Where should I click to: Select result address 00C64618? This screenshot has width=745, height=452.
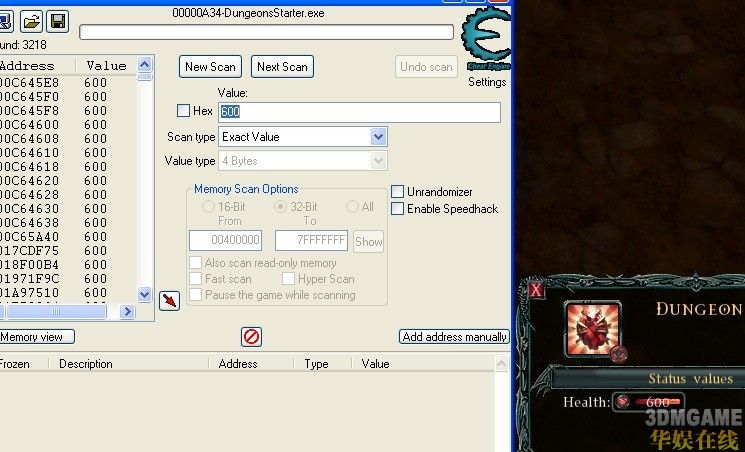(29, 167)
